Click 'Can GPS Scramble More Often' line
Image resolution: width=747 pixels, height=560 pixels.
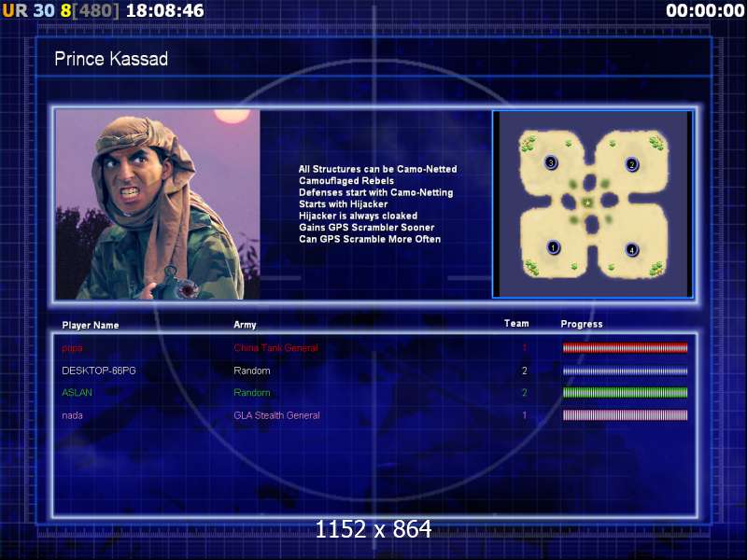click(370, 239)
